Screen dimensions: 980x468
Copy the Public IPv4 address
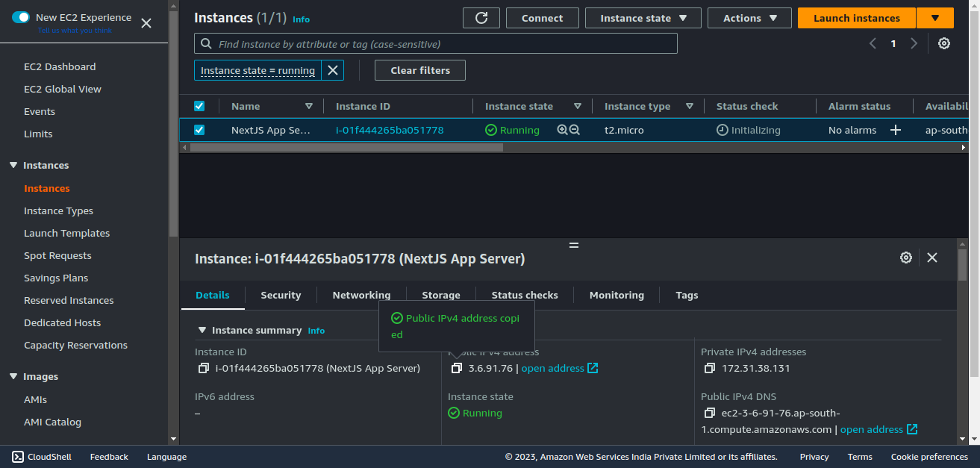point(457,368)
